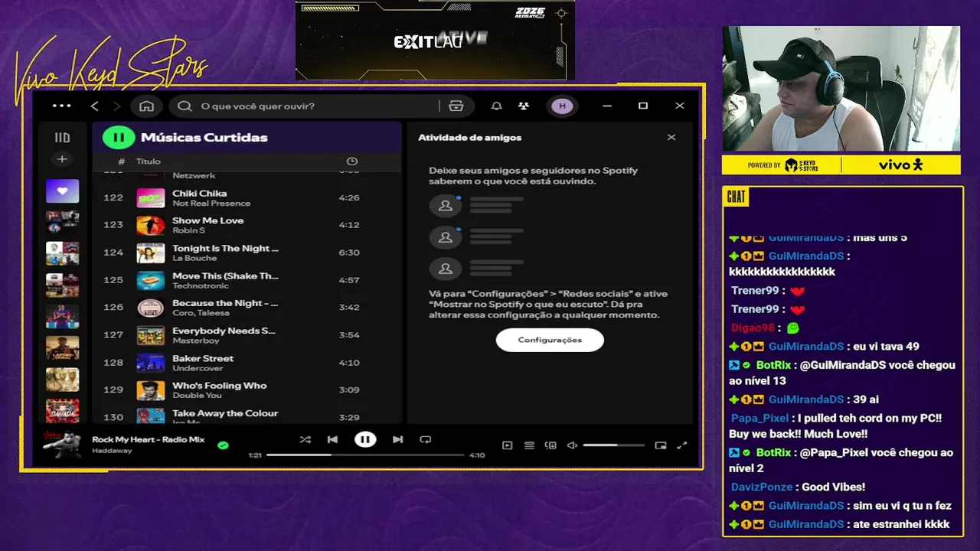Viewport: 980px width, 551px height.
Task: Open the notifications bell
Action: pyautogui.click(x=496, y=106)
